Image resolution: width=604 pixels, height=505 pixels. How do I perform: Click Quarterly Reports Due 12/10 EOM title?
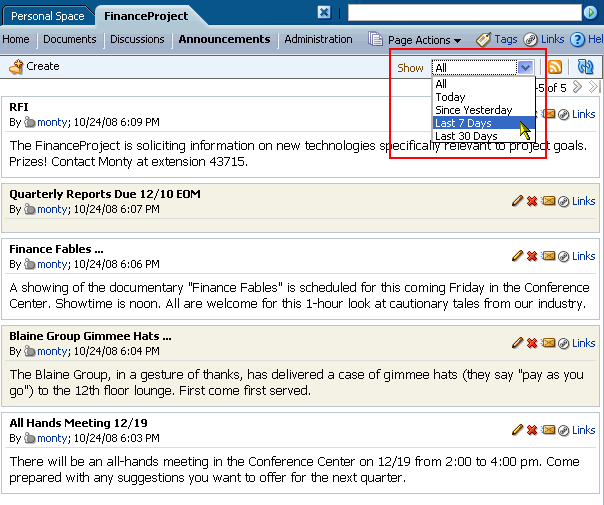click(x=105, y=194)
